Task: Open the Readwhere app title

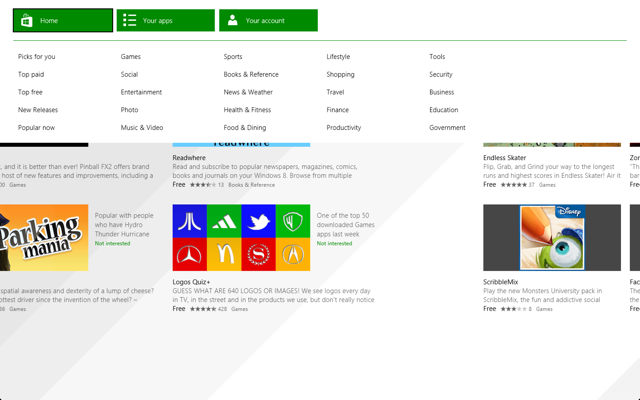Action: (x=189, y=158)
